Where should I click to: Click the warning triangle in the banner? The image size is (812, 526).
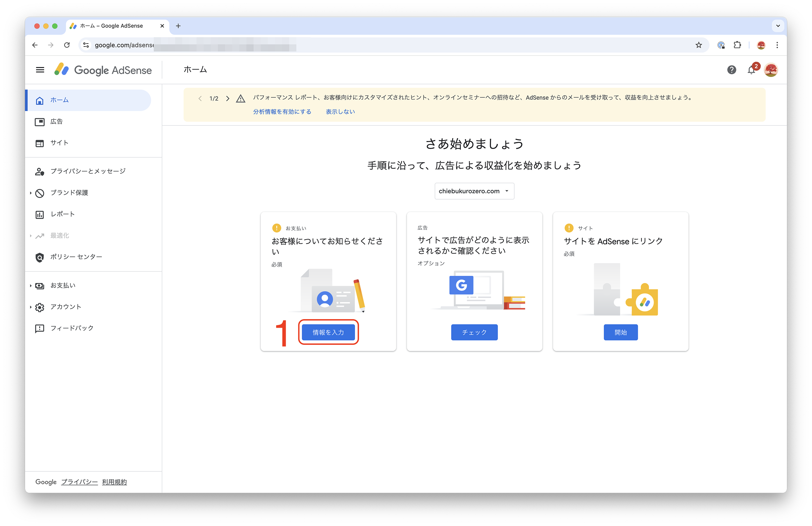coord(241,99)
